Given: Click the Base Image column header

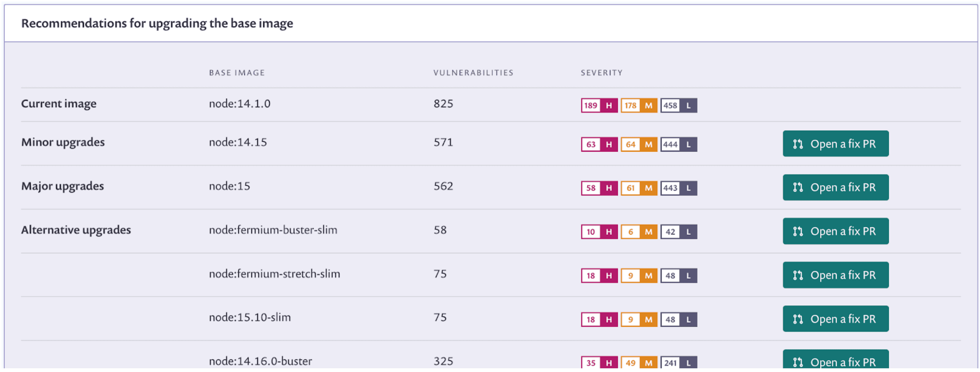Looking at the screenshot, I should point(237,73).
